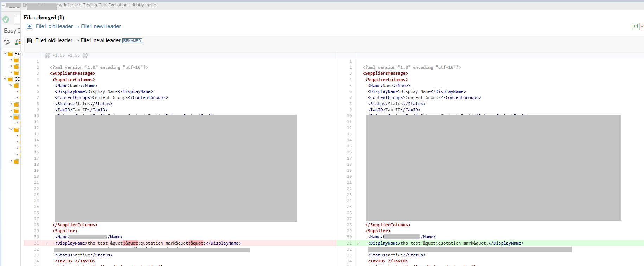Click the command input field beside checkmark

click(x=17, y=19)
